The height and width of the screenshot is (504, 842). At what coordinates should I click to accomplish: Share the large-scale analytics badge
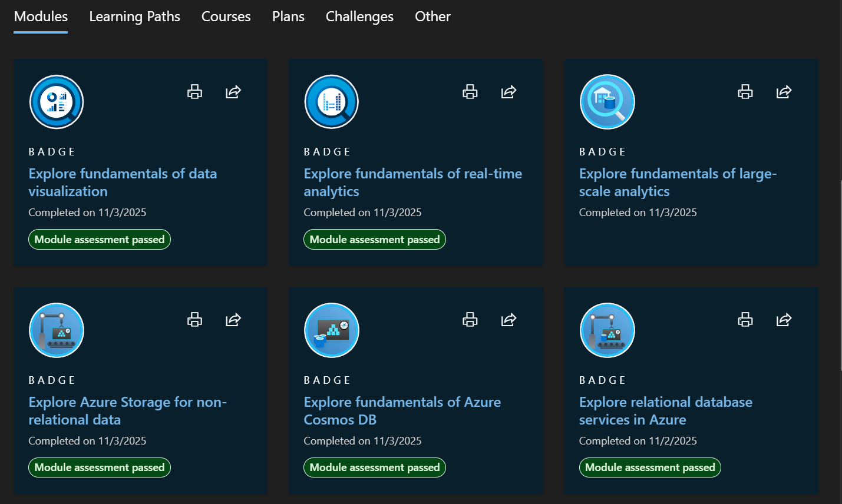(784, 92)
